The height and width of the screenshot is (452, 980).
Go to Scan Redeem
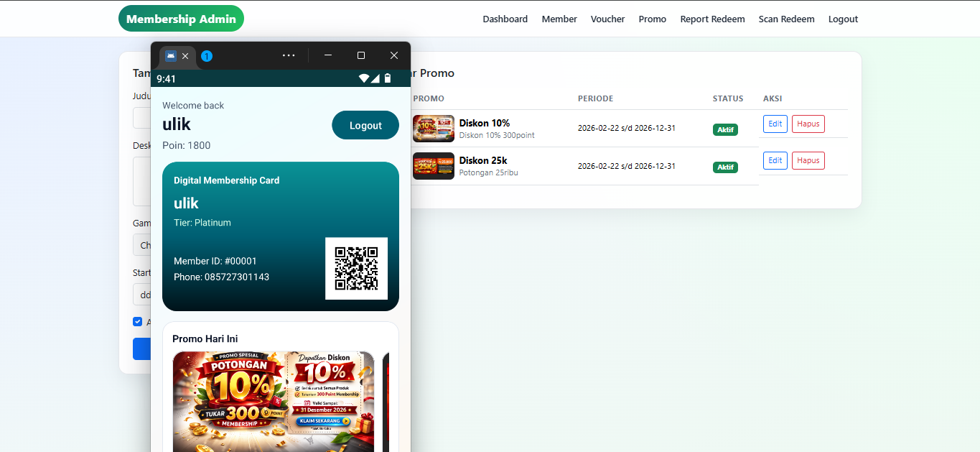pos(786,19)
